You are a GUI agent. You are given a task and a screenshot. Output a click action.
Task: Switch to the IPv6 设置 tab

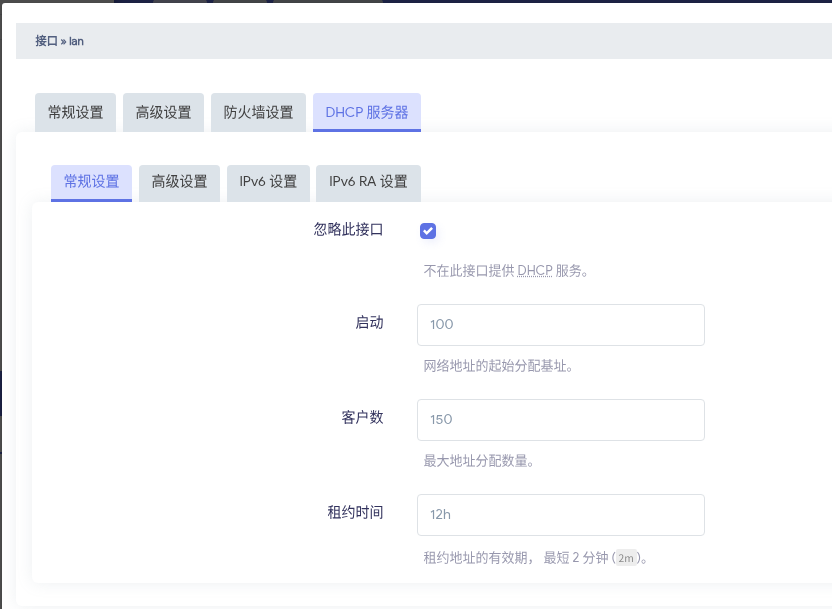point(268,182)
